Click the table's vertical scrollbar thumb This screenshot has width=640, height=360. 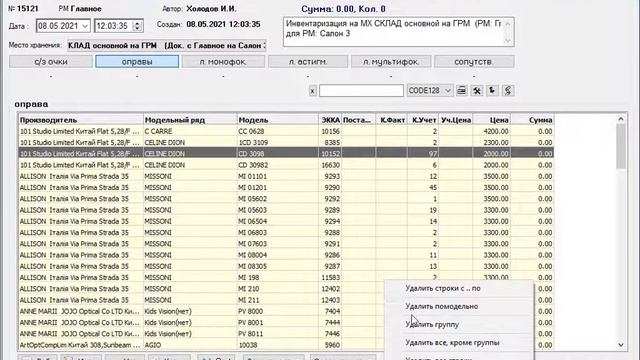621,146
